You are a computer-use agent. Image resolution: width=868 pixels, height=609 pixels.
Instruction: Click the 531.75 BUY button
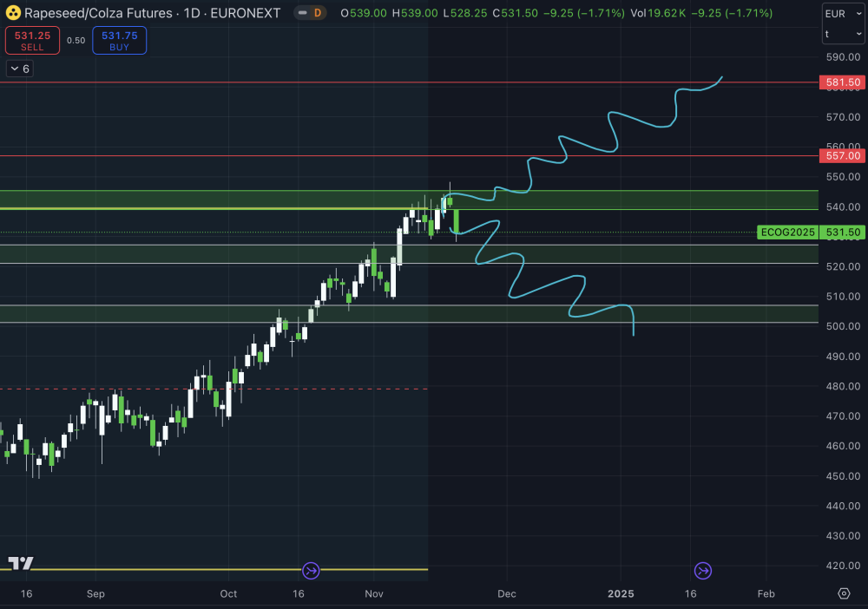pos(120,41)
